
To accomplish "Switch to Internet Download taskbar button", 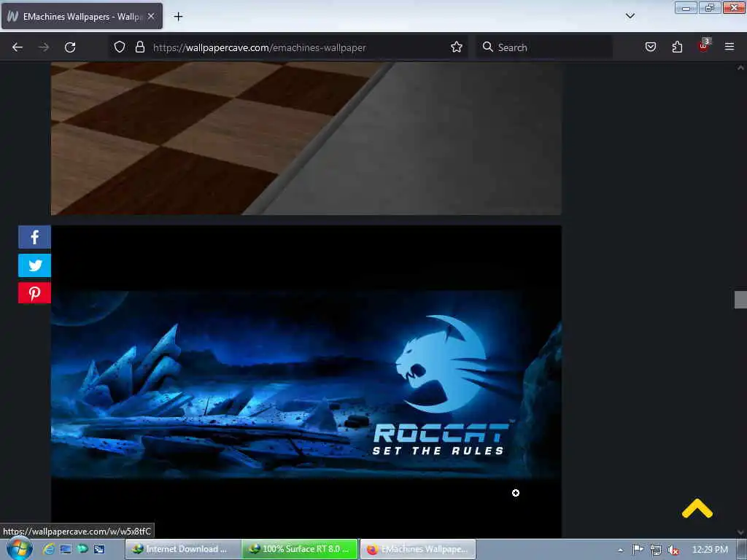I will tap(183, 549).
